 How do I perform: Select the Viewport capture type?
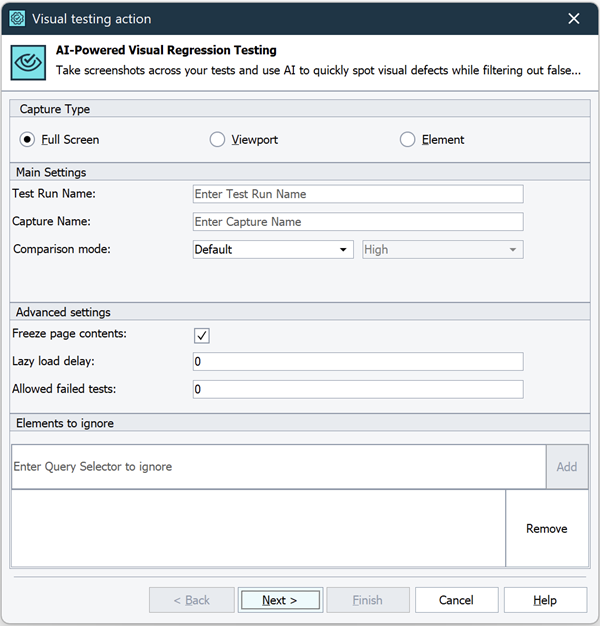(x=217, y=140)
